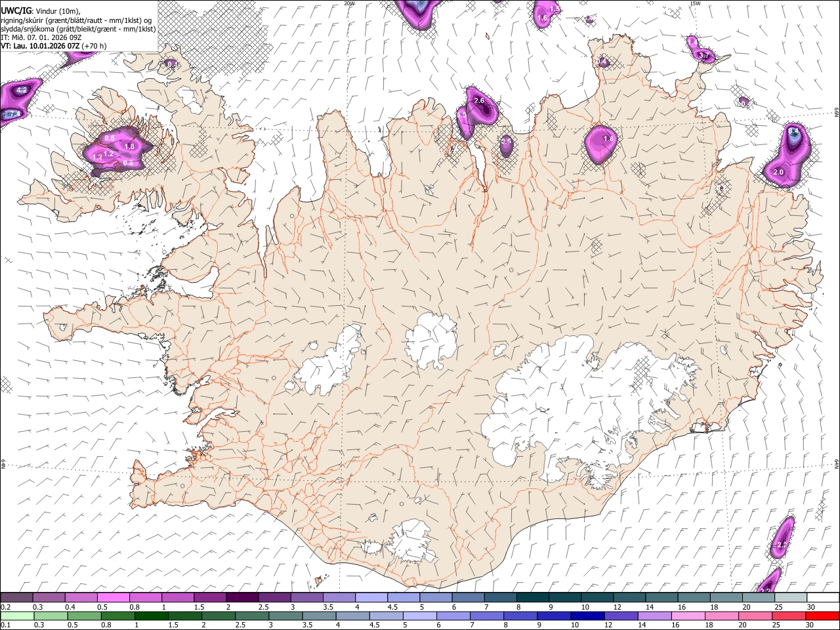Click the deep blue bottom-row swatch between 10 and 12
The height and width of the screenshot is (630, 840).
click(587, 616)
